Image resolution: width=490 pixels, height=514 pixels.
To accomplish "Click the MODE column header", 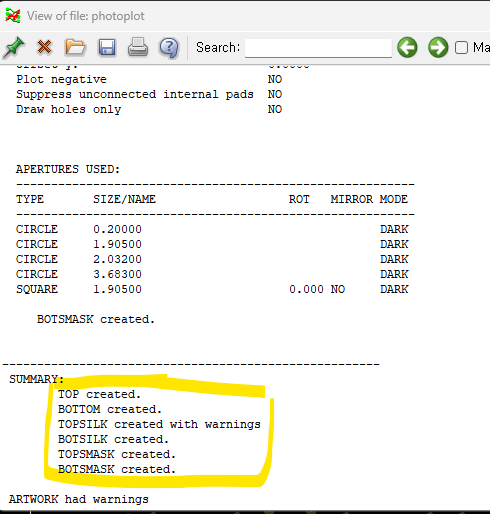I will [394, 199].
